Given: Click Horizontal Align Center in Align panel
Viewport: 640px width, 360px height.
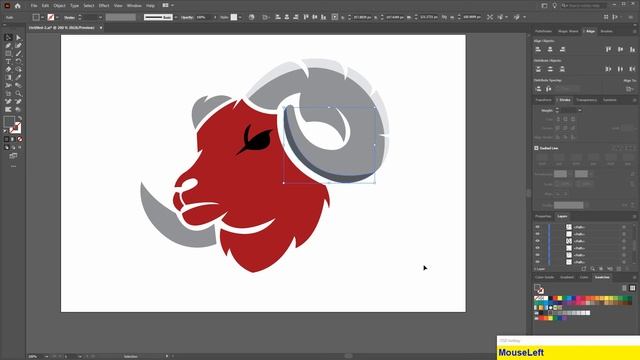Looking at the screenshot, I should click(x=550, y=49).
